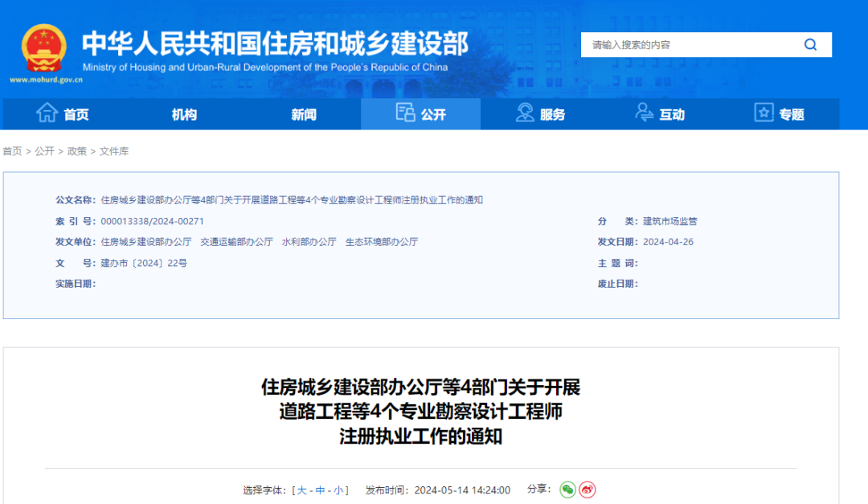Click the 首页 breadcrumb link

pos(14,151)
